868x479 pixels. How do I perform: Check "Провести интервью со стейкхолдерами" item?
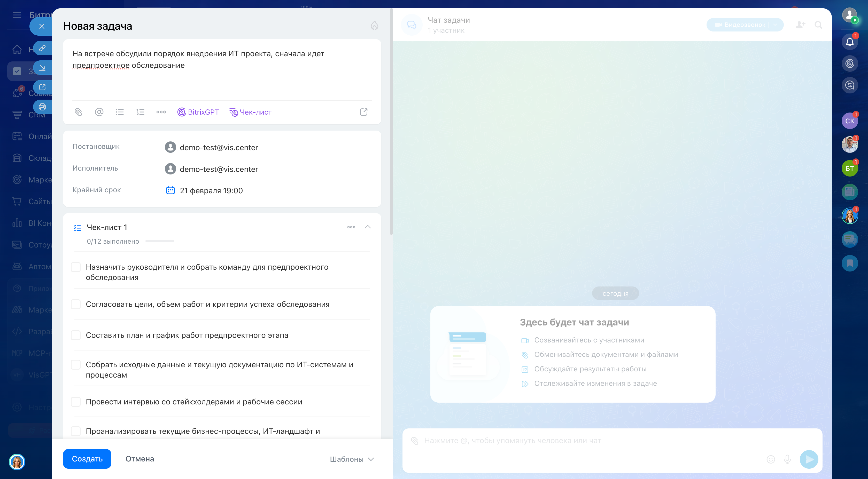(x=76, y=402)
